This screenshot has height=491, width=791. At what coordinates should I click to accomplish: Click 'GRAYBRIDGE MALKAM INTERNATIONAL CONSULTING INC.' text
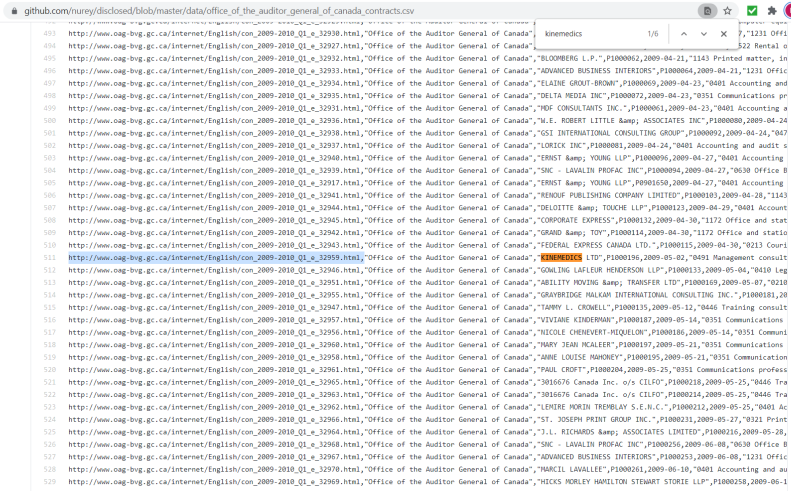(x=635, y=295)
